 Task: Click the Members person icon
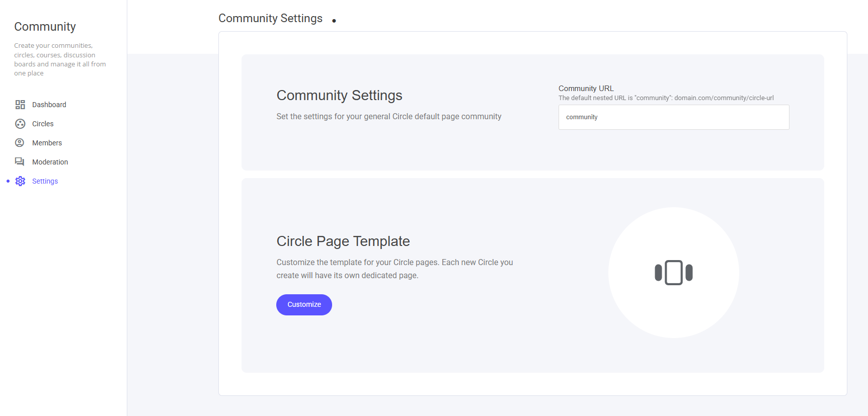(20, 143)
